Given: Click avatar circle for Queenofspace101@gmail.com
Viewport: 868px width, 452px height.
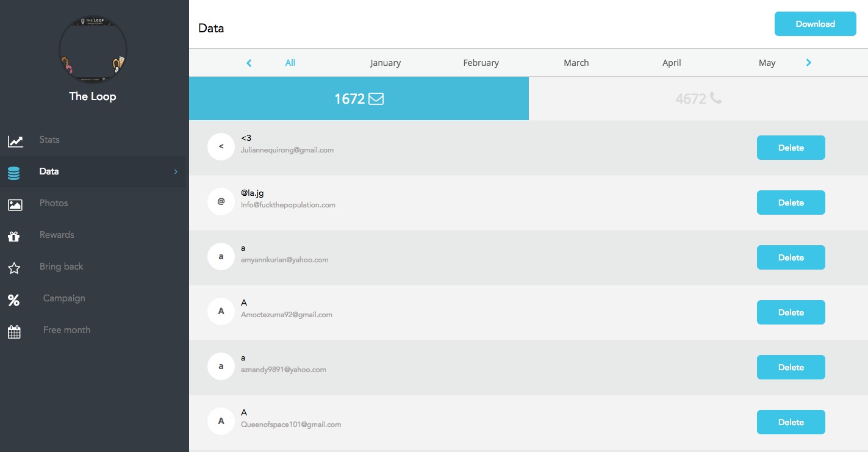Looking at the screenshot, I should pyautogui.click(x=221, y=422).
